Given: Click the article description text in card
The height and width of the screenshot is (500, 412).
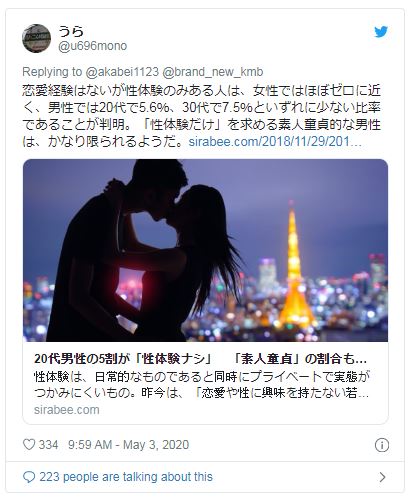Looking at the screenshot, I should pos(202,385).
